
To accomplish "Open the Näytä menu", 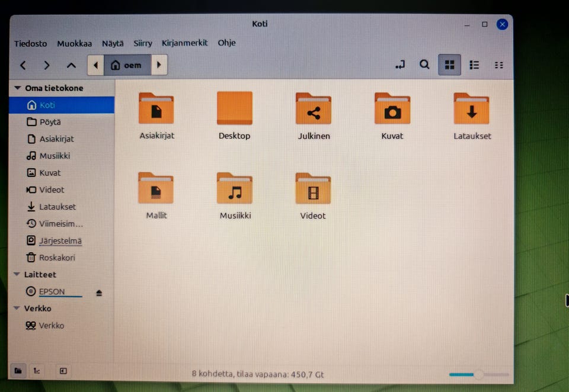I will (113, 43).
